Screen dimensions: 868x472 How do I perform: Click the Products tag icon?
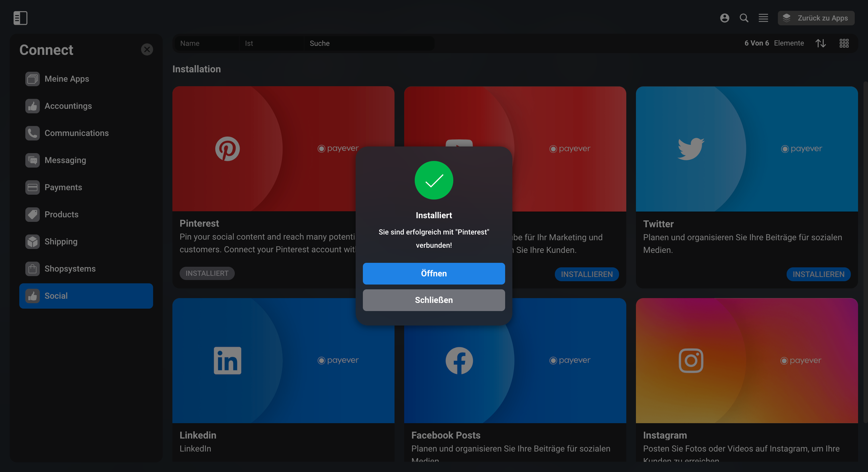coord(32,215)
